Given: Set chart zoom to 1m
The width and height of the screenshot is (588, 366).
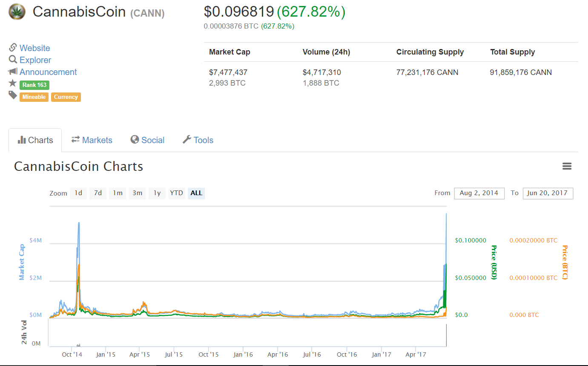Looking at the screenshot, I should point(118,193).
